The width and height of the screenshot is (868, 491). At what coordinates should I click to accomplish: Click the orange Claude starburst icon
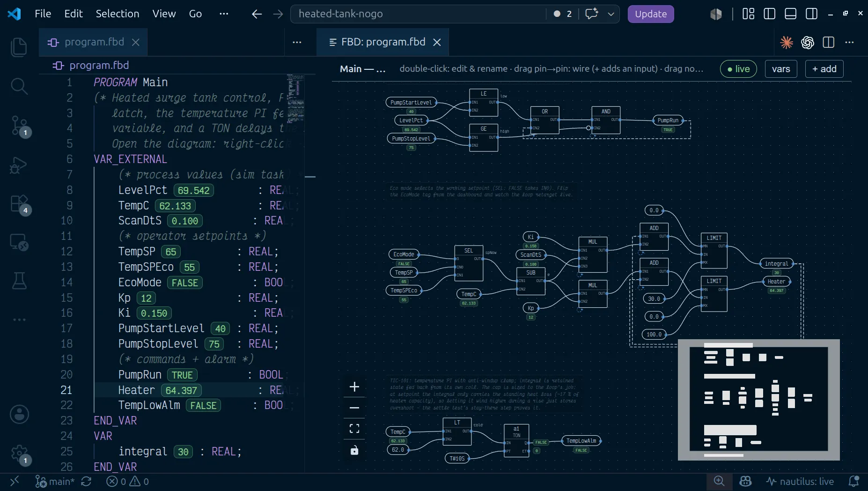787,43
